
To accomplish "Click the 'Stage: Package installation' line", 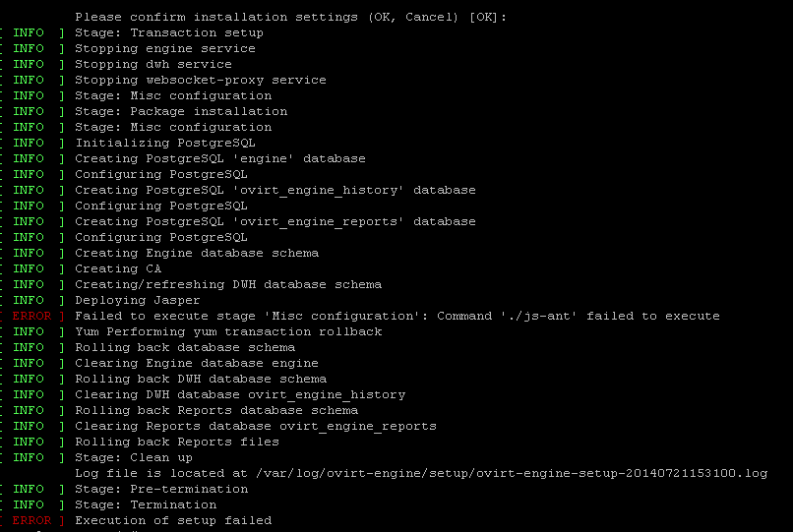I will pyautogui.click(x=181, y=111).
